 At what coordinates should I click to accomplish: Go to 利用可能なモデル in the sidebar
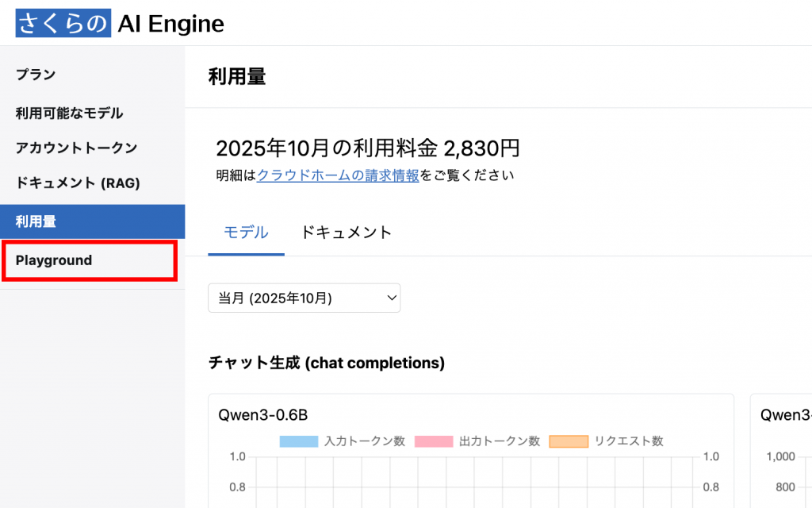point(70,114)
